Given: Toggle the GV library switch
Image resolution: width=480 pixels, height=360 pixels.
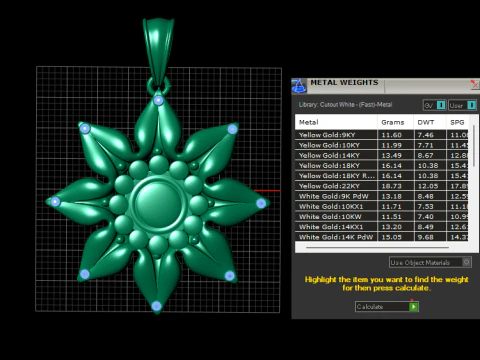Looking at the screenshot, I should click(435, 105).
